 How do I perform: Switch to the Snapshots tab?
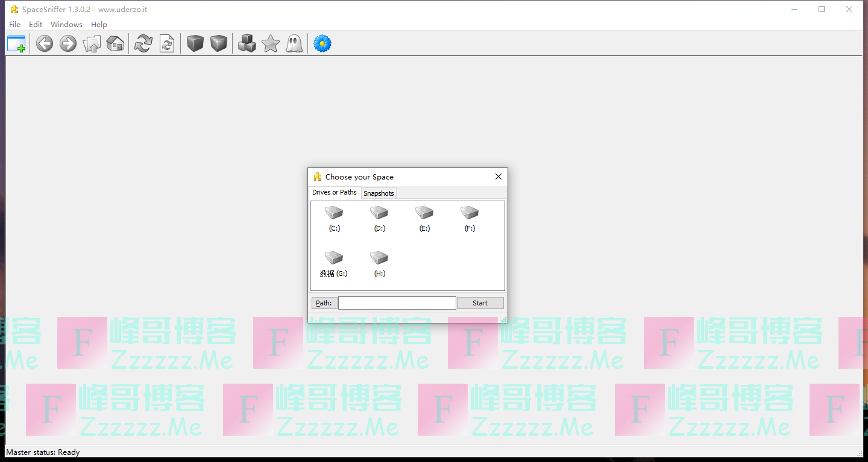(x=379, y=193)
